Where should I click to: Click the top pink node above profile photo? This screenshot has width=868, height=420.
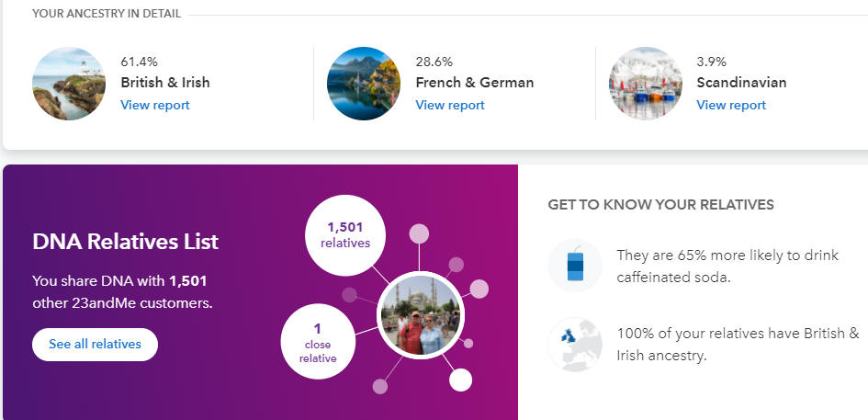[x=419, y=233]
